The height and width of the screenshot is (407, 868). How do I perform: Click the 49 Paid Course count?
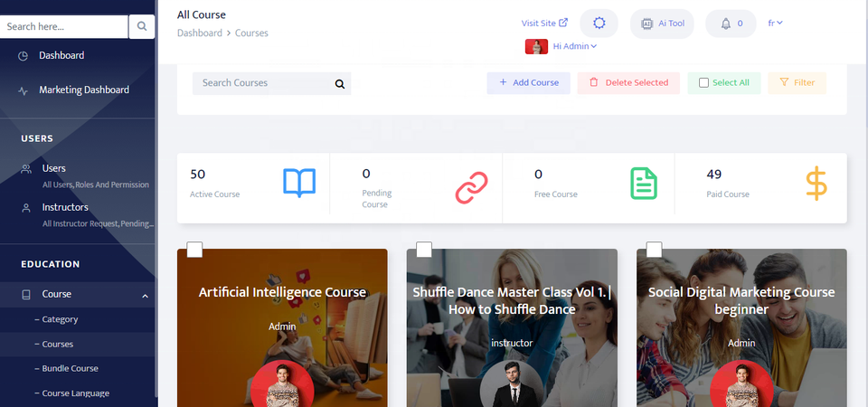pos(714,175)
